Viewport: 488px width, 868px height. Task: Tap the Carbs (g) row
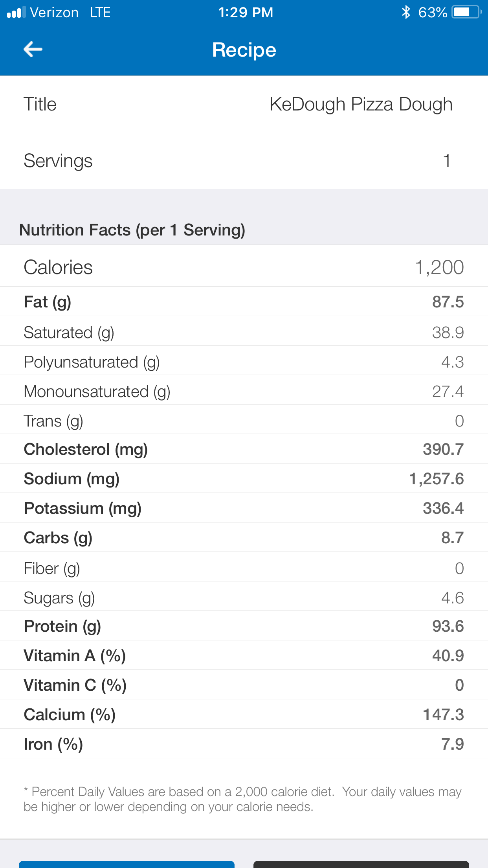pyautogui.click(x=244, y=538)
